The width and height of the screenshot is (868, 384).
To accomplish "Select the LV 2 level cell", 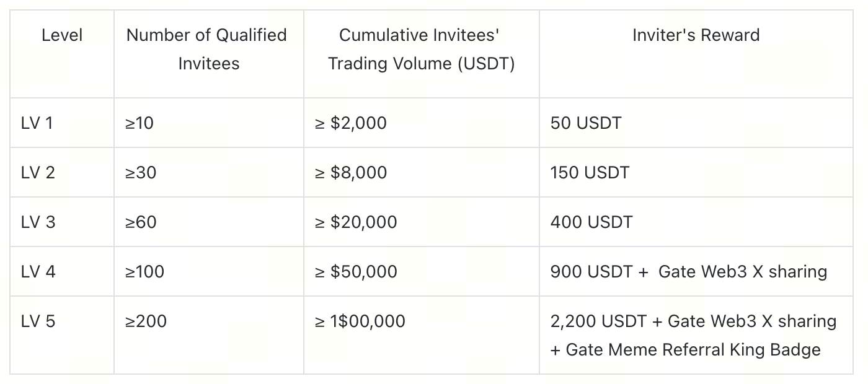I will 38,173.
